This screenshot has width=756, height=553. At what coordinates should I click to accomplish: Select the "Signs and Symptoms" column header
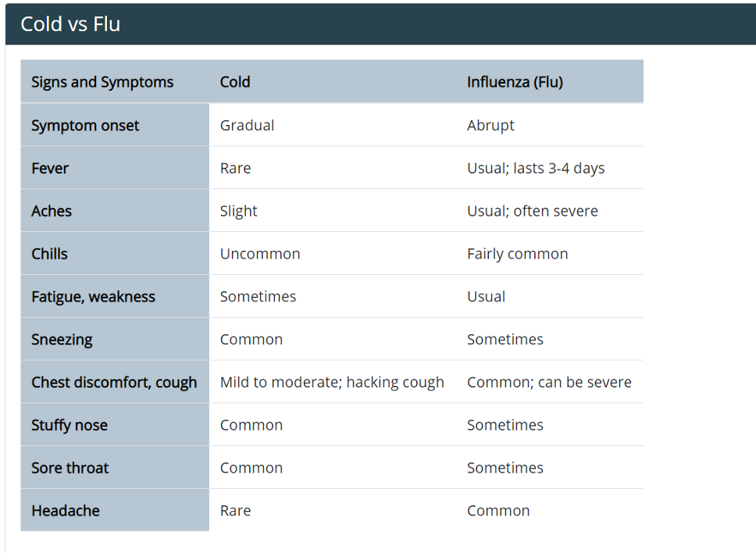[x=102, y=82]
